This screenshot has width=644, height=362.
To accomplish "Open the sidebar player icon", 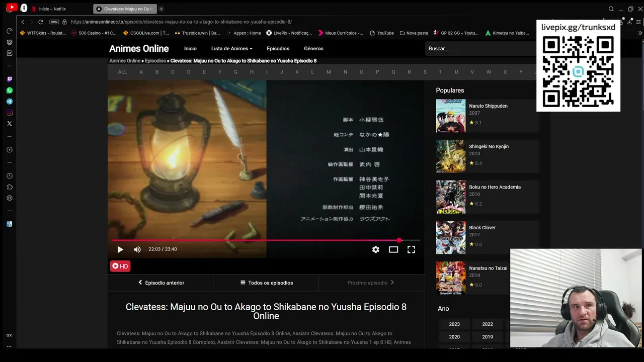I will point(9,150).
